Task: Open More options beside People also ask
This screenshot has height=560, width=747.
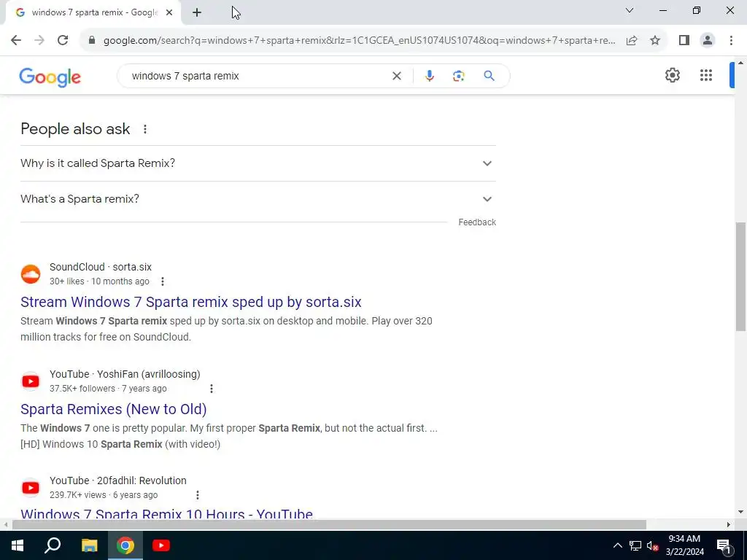Action: [x=145, y=129]
